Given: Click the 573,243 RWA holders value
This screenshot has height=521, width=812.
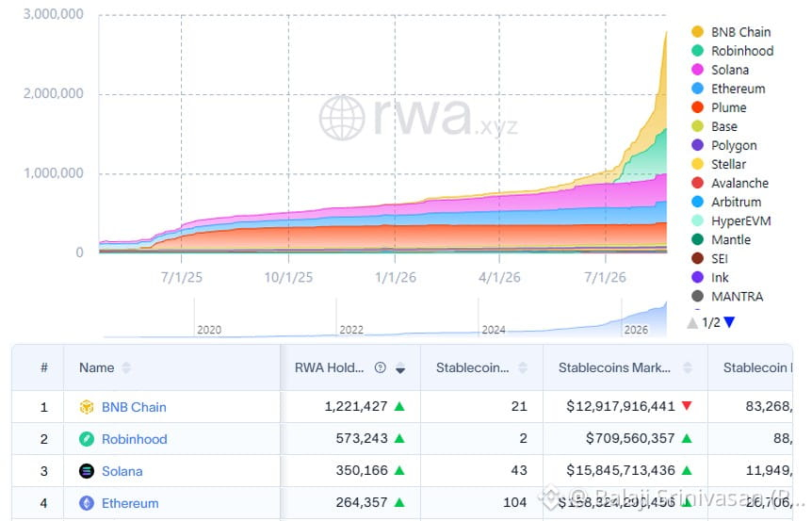Looking at the screenshot, I should (x=362, y=439).
